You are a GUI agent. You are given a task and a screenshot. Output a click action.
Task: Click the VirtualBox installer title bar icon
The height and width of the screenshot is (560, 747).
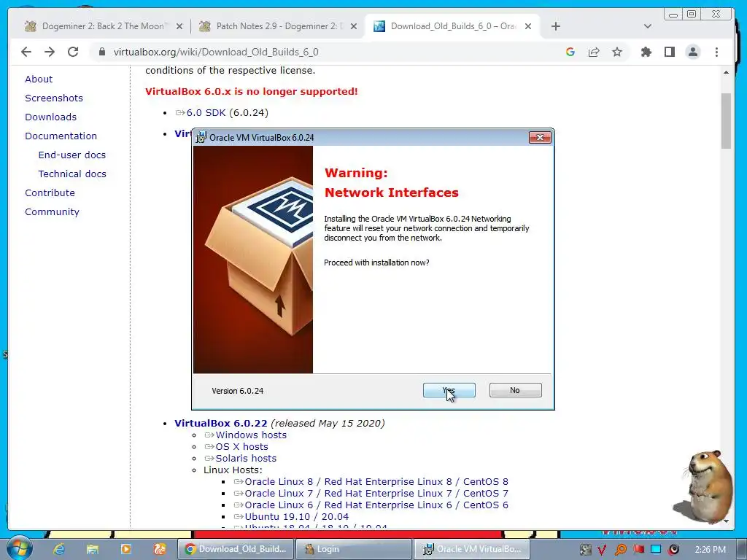click(x=201, y=138)
